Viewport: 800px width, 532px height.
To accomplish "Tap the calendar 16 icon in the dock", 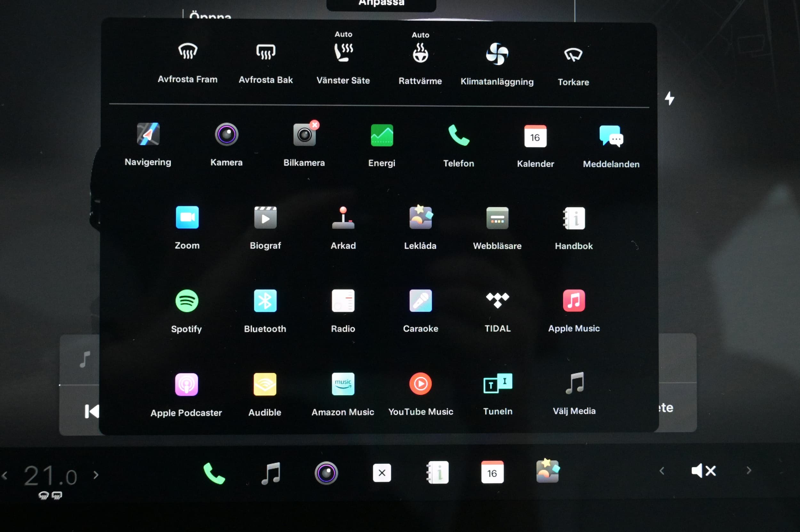I will click(x=492, y=472).
